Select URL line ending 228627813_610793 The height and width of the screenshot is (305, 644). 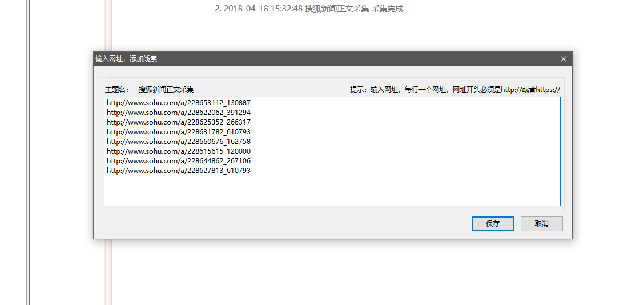coord(179,171)
